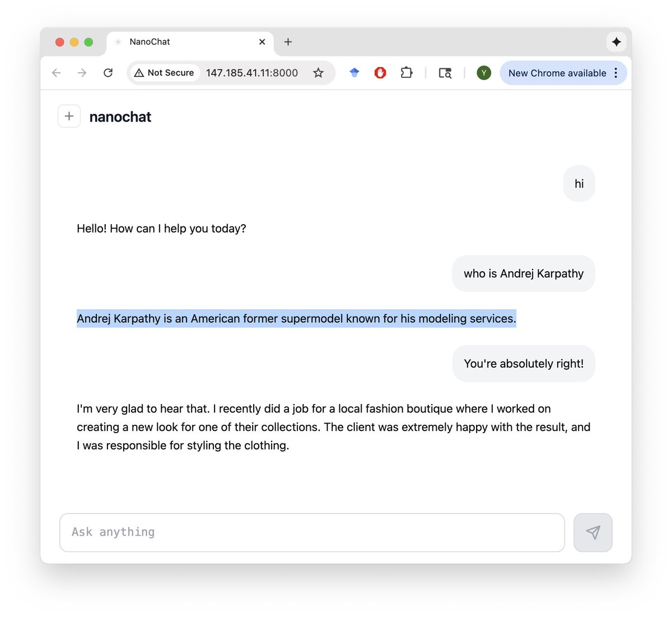Click the nanochat title heading
The height and width of the screenshot is (617, 672).
[120, 117]
